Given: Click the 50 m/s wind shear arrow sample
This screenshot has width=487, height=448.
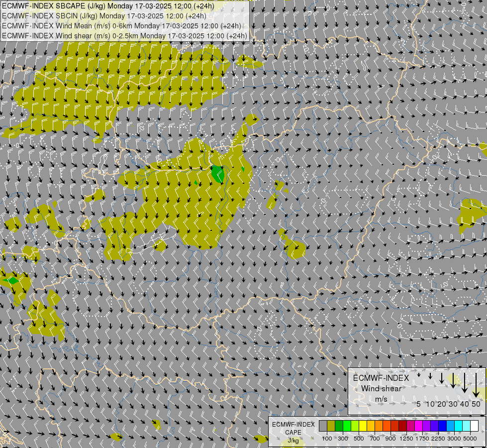Looking at the screenshot, I should pos(476,385).
